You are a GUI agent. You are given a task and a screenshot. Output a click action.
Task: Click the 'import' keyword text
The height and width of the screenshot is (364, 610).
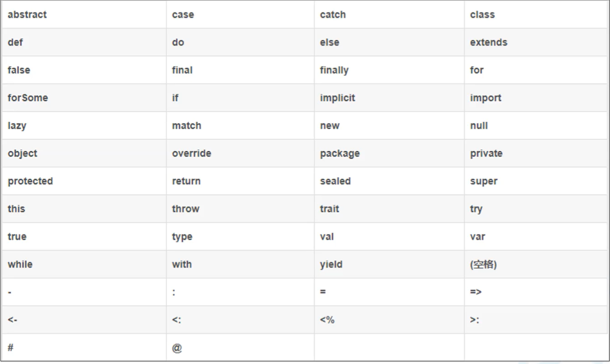tap(485, 98)
